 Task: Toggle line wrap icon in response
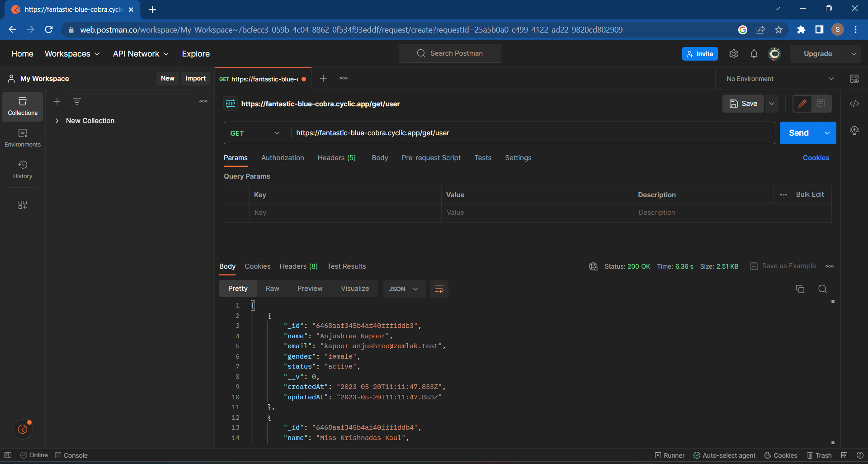tap(439, 289)
